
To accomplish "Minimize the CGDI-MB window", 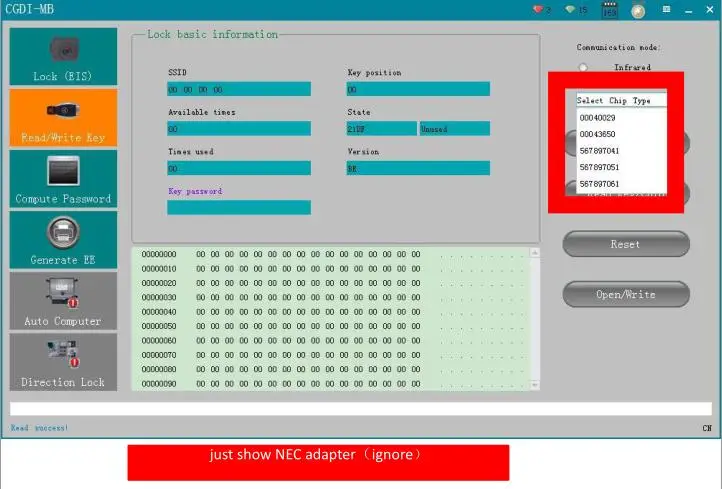I will (x=688, y=10).
